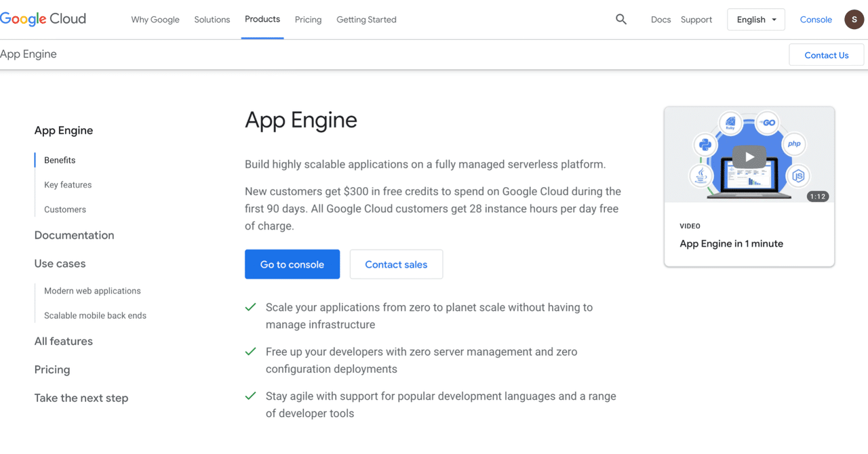The height and width of the screenshot is (454, 868).
Task: Open the Solutions navigation item
Action: [x=212, y=19]
